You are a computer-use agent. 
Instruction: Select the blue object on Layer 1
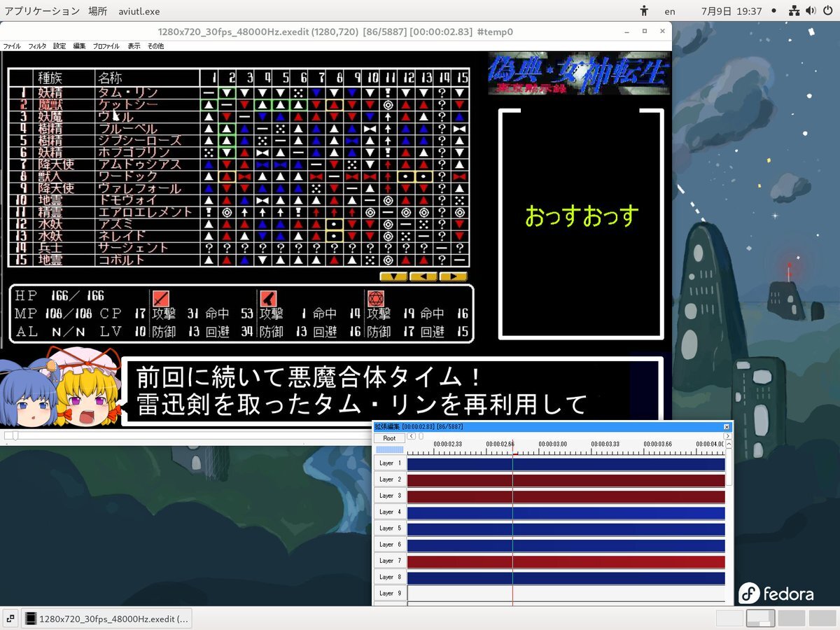coord(566,464)
